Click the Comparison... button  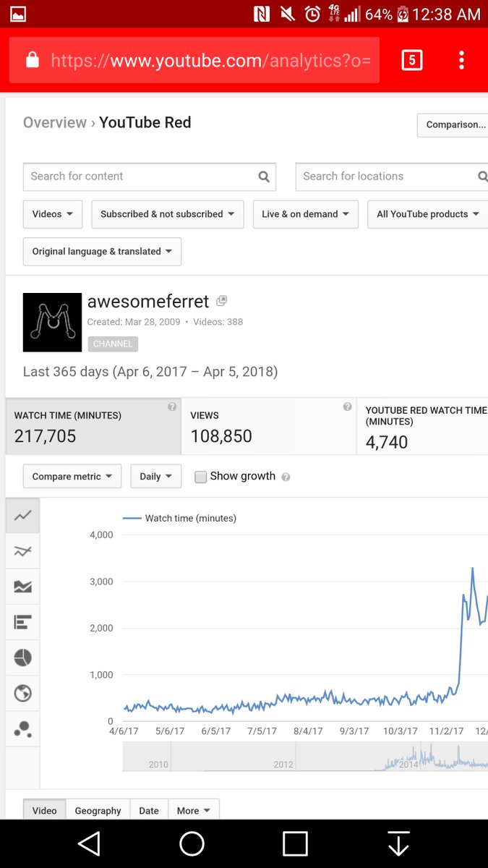pos(453,125)
